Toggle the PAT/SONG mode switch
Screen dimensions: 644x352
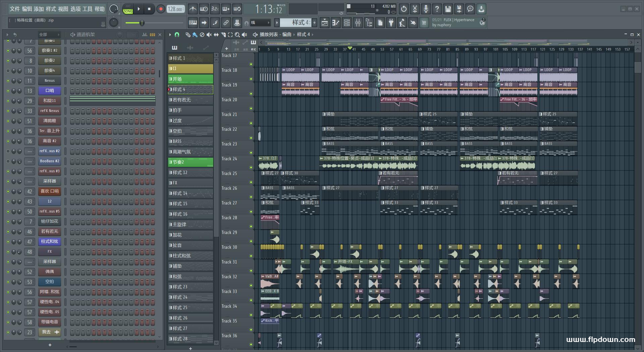[128, 9]
